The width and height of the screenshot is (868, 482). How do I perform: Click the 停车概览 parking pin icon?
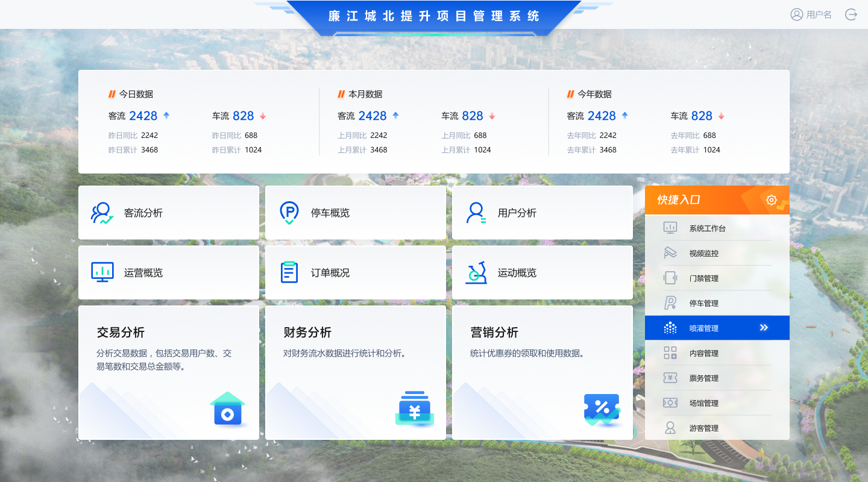[x=289, y=213]
